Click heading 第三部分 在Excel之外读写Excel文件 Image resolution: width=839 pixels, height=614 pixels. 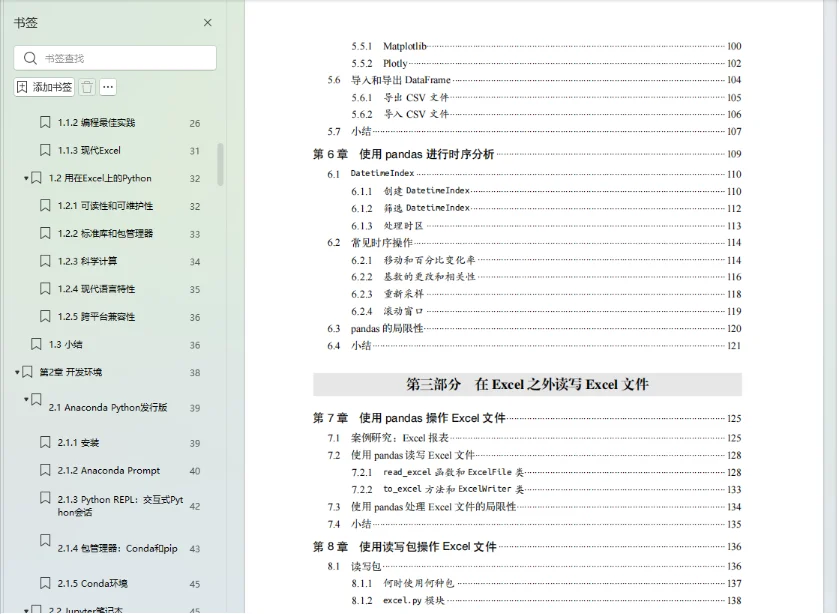(x=528, y=384)
